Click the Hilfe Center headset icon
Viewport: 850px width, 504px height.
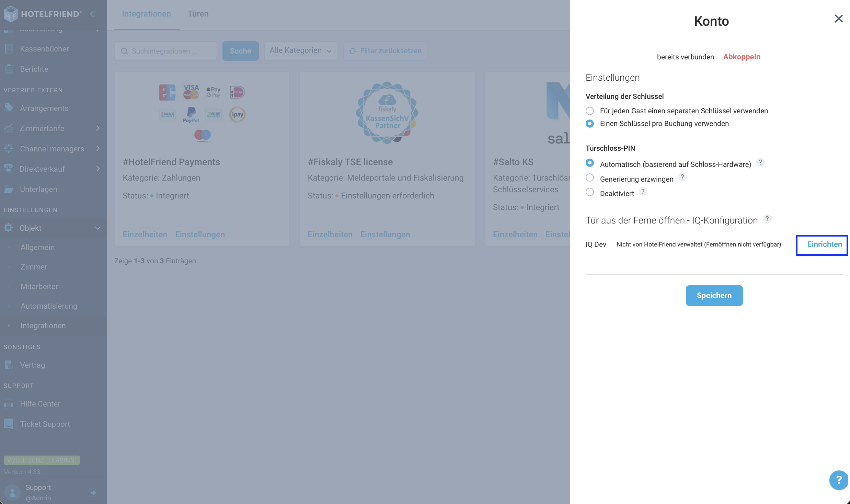pos(9,404)
